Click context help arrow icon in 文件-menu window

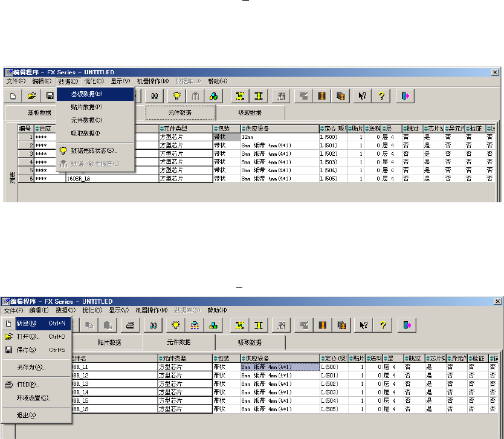364,325
